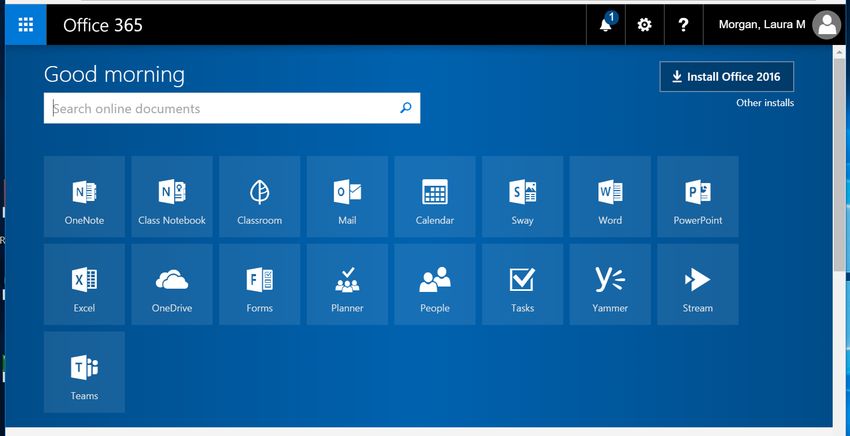
Task: Open the Class Notebook tile
Action: pyautogui.click(x=172, y=196)
